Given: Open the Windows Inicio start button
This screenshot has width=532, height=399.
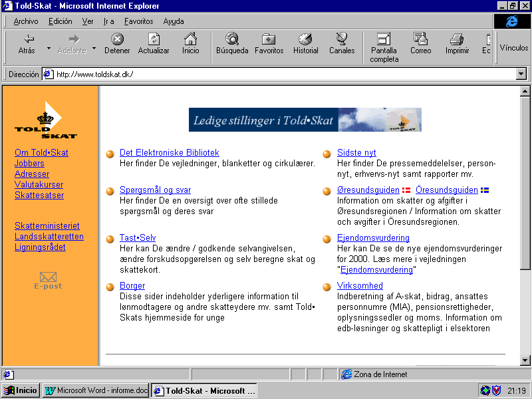Looking at the screenshot, I should point(21,390).
